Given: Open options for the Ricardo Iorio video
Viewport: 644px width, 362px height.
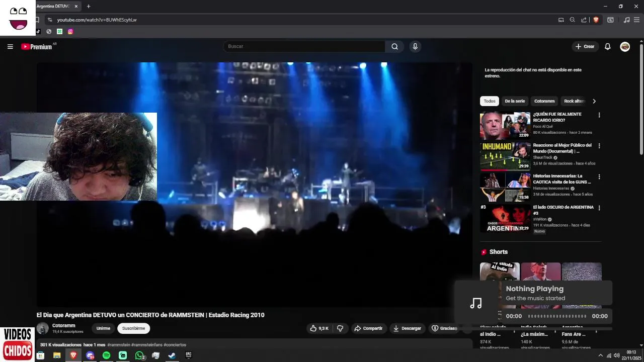Looking at the screenshot, I should point(599,115).
